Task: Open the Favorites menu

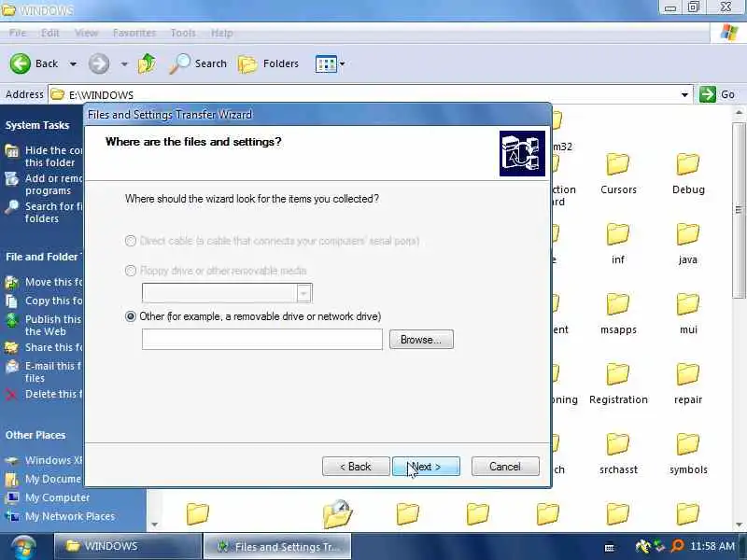Action: [x=134, y=33]
